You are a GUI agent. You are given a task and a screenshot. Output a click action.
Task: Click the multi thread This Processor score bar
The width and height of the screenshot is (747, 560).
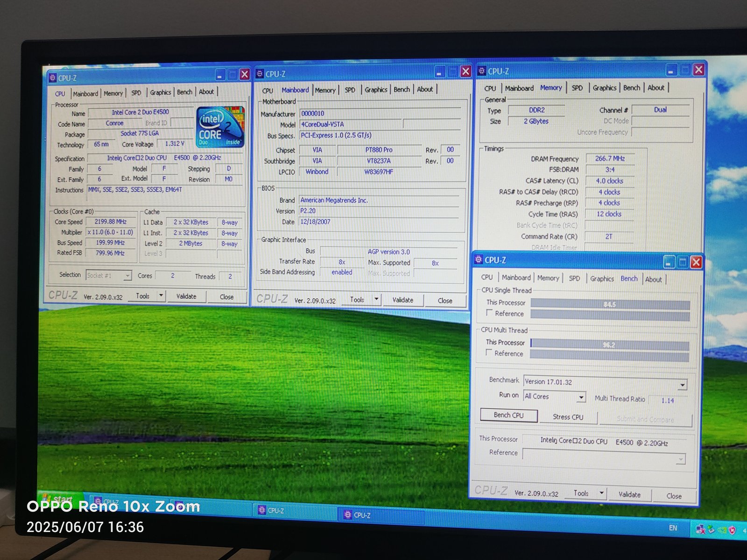coord(609,345)
